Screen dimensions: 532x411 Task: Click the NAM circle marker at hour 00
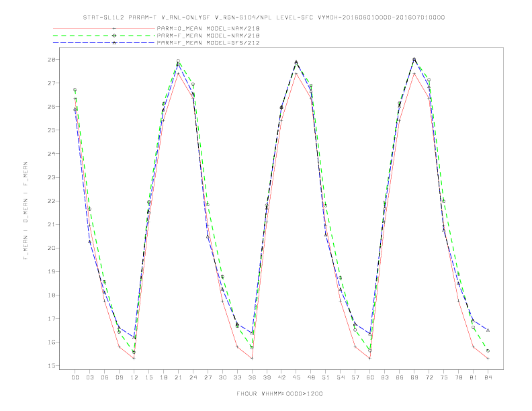75,89
